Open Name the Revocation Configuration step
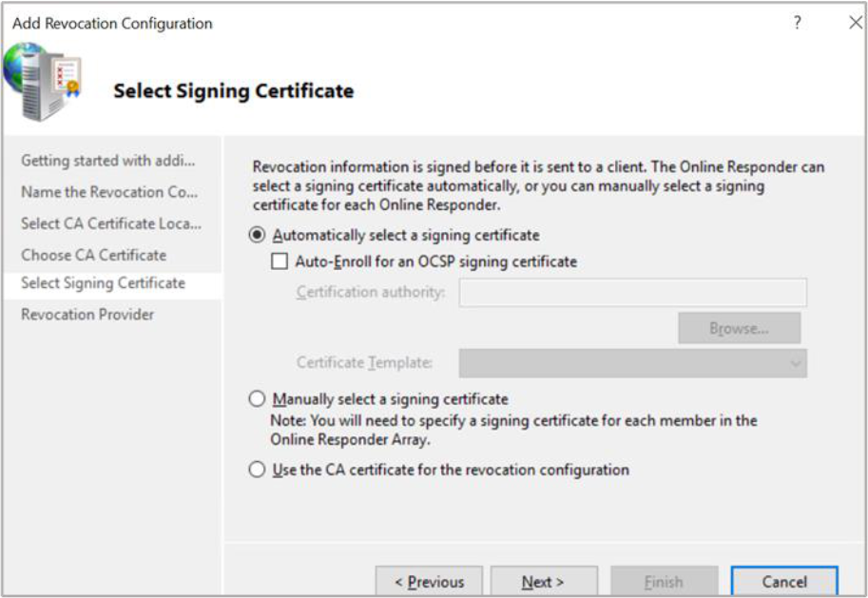Image resolution: width=868 pixels, height=598 pixels. (109, 192)
